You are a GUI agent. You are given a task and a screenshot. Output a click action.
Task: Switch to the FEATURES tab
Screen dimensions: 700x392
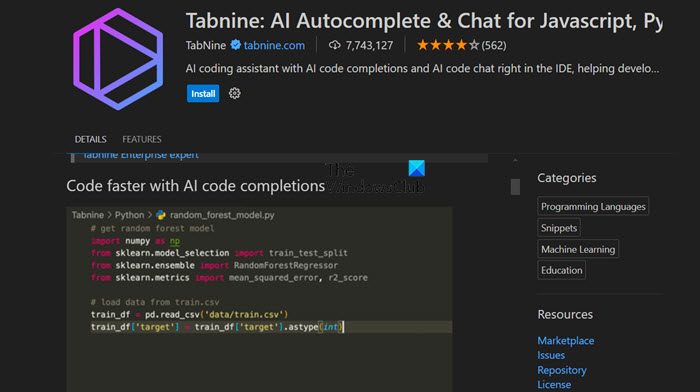click(142, 139)
